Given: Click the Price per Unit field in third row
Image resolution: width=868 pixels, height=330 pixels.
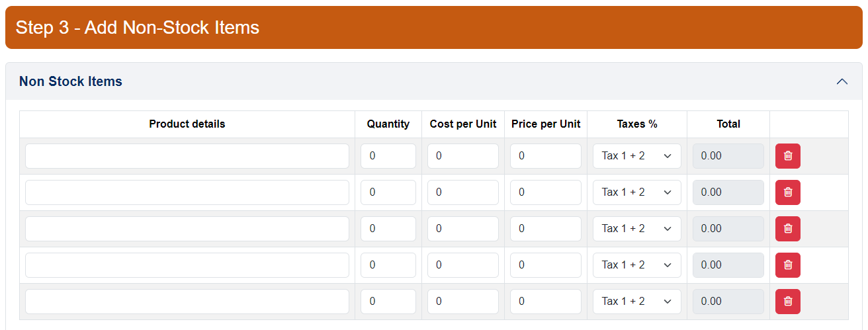Looking at the screenshot, I should click(x=546, y=229).
